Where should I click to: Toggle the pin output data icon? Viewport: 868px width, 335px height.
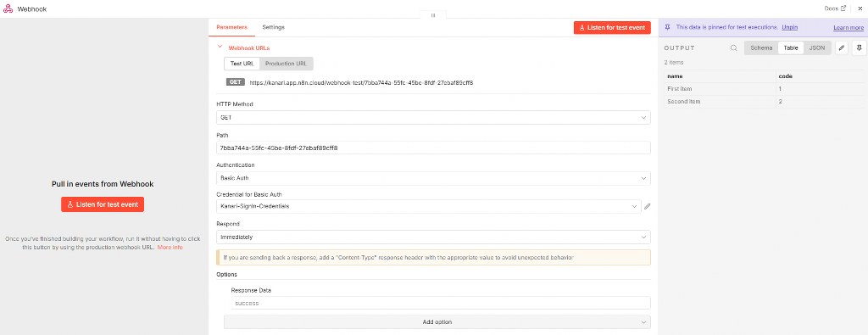coord(859,48)
